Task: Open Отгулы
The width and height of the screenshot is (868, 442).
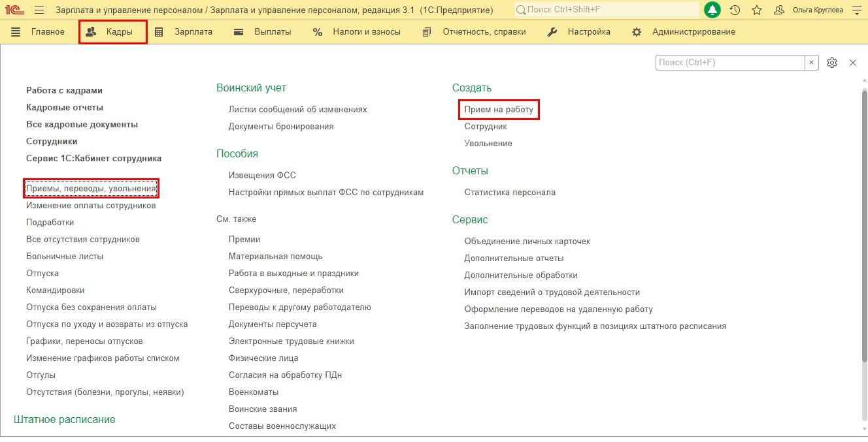Action: point(41,375)
